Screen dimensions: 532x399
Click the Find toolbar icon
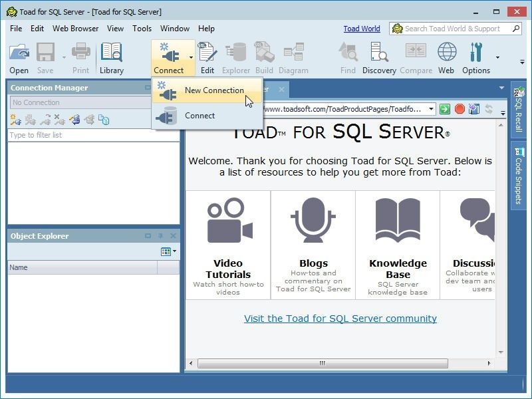click(348, 53)
